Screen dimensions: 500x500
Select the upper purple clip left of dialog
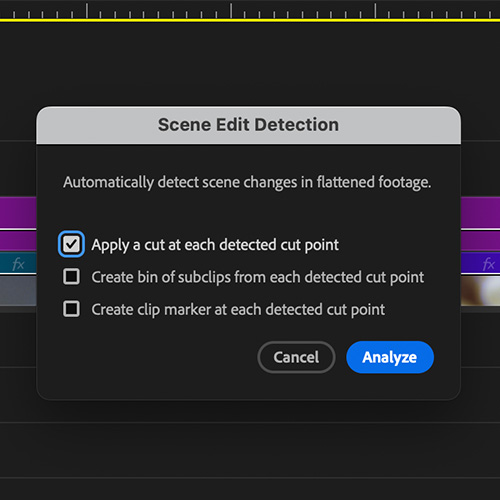(18, 212)
